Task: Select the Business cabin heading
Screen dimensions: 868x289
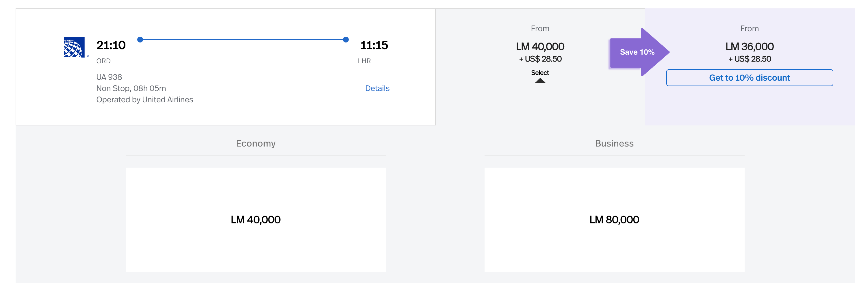Action: click(614, 144)
